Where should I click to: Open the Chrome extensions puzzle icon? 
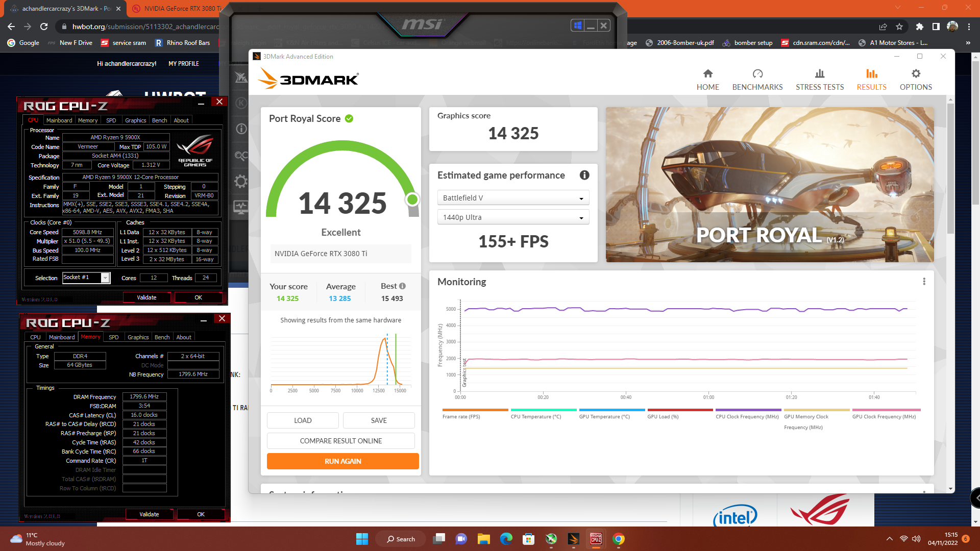(x=919, y=27)
